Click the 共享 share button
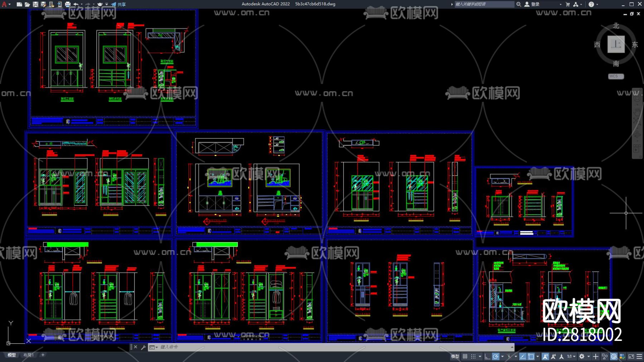Image resolution: width=644 pixels, height=362 pixels. [x=118, y=4]
